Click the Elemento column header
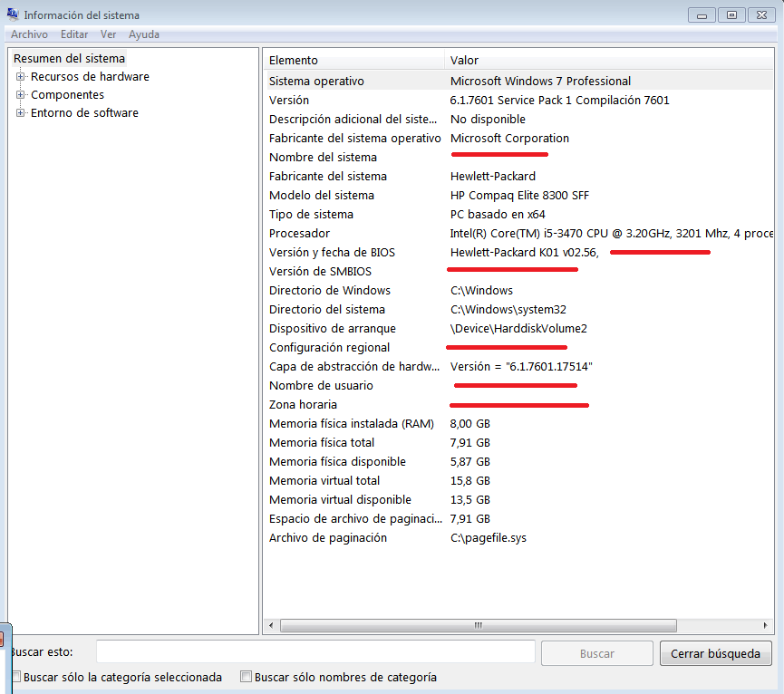Screen dimensions: 784x694 click(x=354, y=60)
